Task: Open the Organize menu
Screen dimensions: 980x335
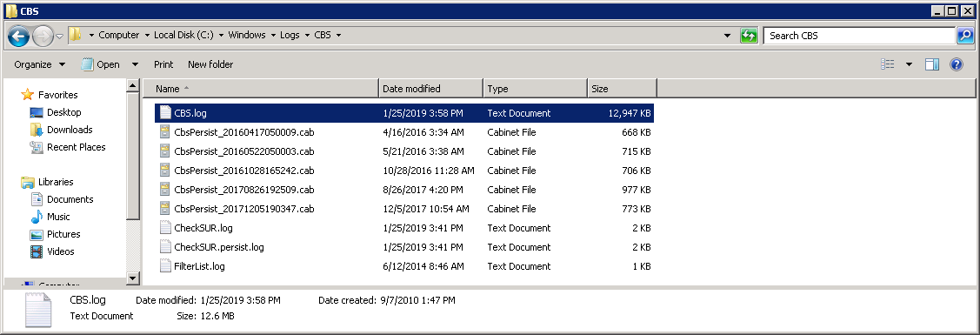Action: tap(39, 64)
